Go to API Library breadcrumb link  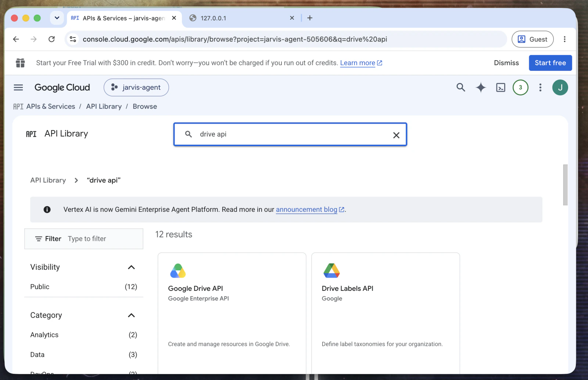104,106
